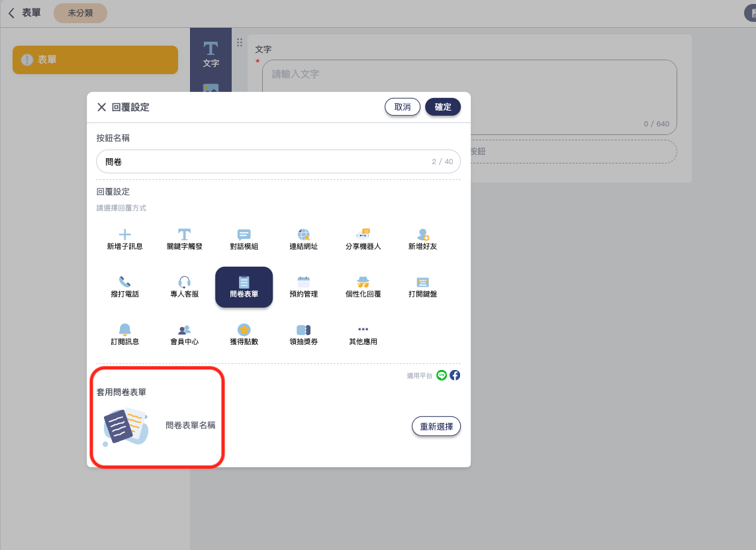The image size is (756, 550).
Task: Select the 分享機器人 option
Action: (x=363, y=235)
